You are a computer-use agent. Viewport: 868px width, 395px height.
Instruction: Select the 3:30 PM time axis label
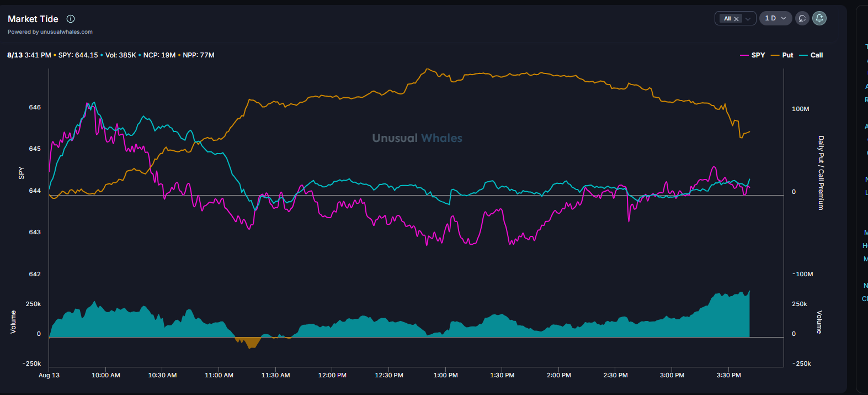pyautogui.click(x=728, y=375)
